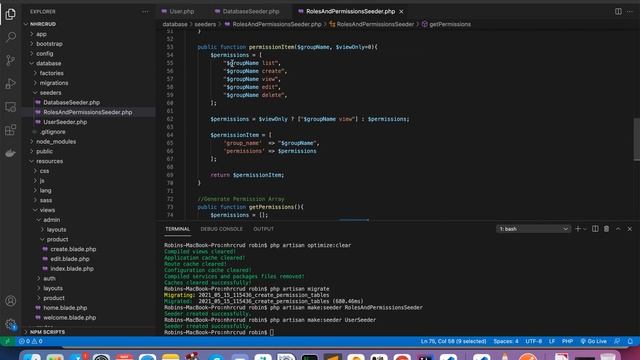Viewport: 640px width, 360px height.
Task: Kill terminal with trash icon
Action: click(607, 229)
